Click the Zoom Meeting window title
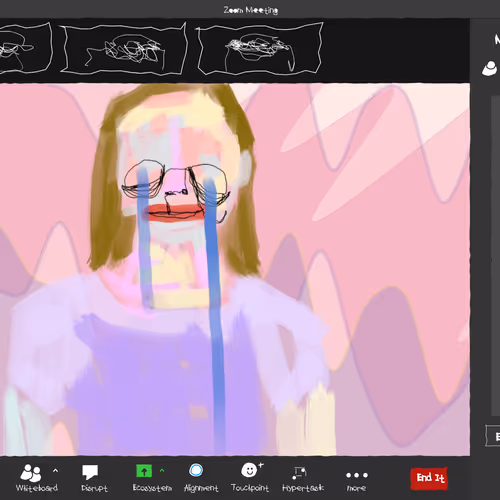This screenshot has height=500, width=500. pos(251,10)
